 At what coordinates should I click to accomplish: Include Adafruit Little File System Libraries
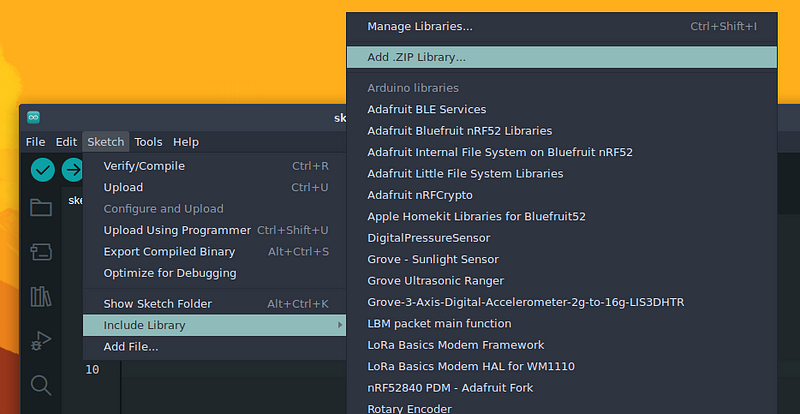[x=562, y=174]
